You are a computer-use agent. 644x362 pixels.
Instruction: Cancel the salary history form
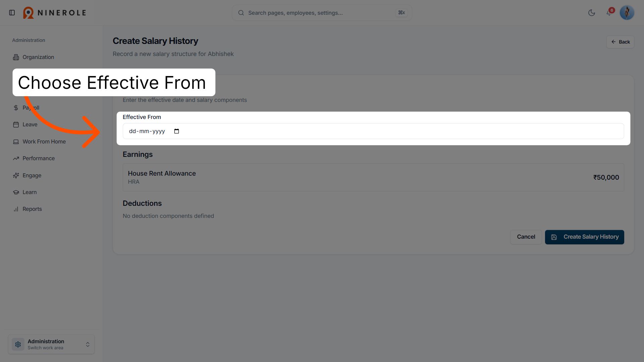[x=526, y=237]
